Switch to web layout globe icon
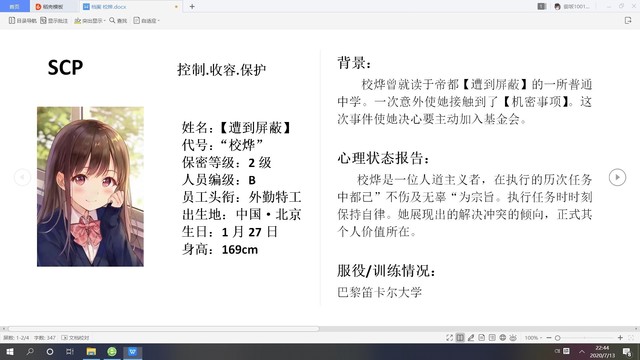The height and width of the screenshot is (360, 640). (502, 338)
